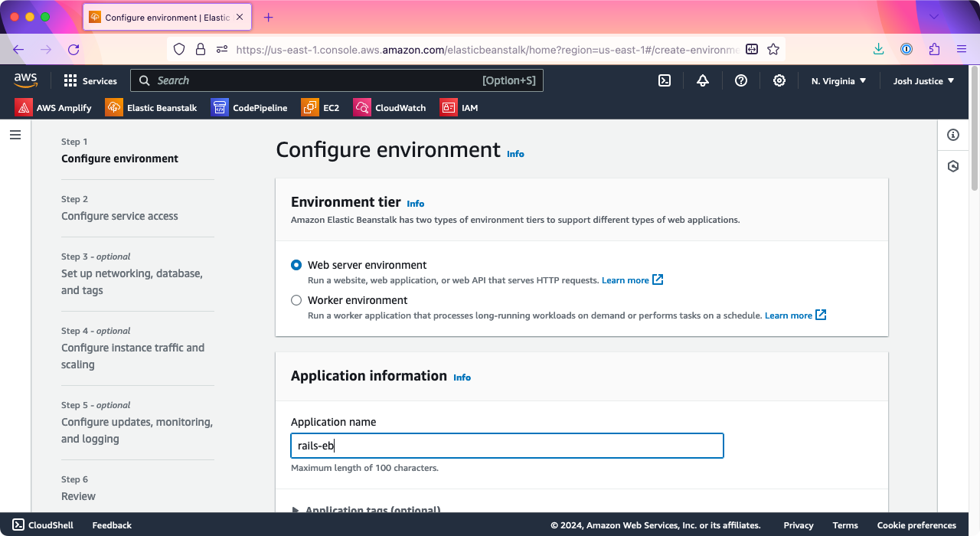This screenshot has width=980, height=536.
Task: Go to Configure updates, monitoring, and logging
Action: tap(137, 430)
